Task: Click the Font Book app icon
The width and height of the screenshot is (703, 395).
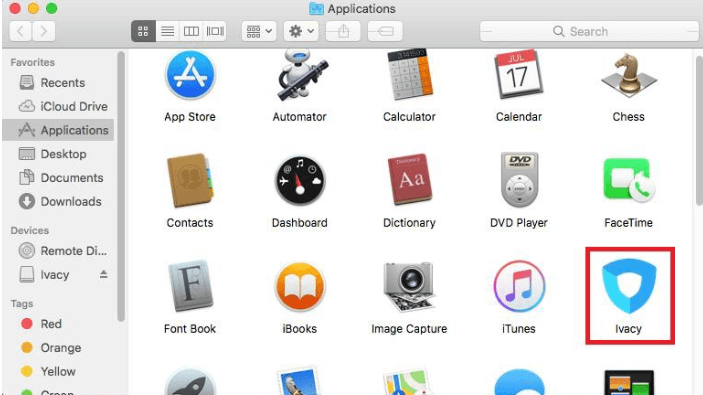Action: click(190, 286)
